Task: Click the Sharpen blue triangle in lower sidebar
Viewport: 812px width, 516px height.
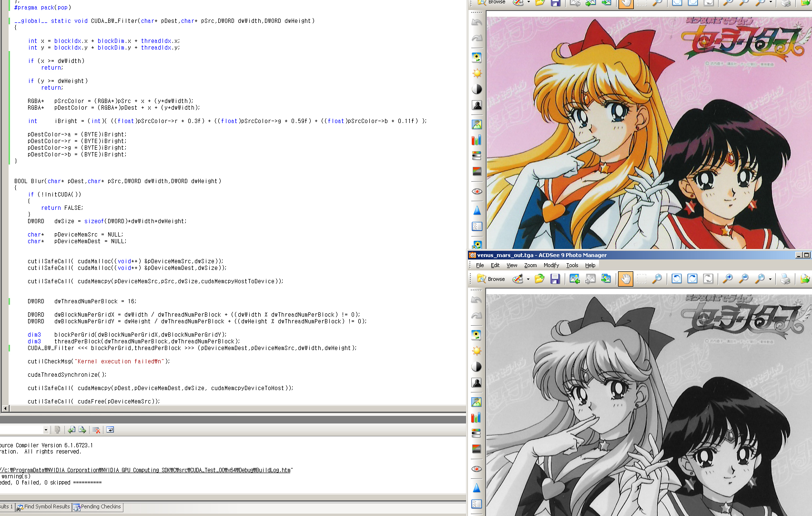Action: [x=477, y=488]
